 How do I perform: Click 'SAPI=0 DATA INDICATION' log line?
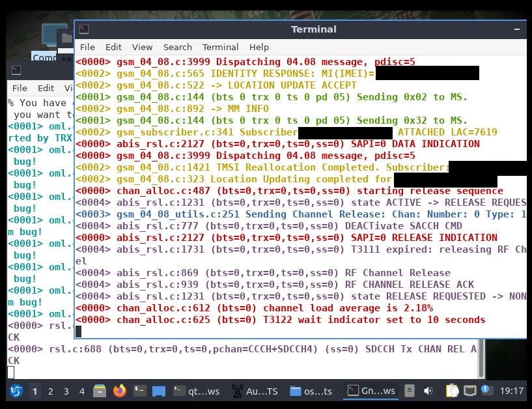(x=277, y=144)
